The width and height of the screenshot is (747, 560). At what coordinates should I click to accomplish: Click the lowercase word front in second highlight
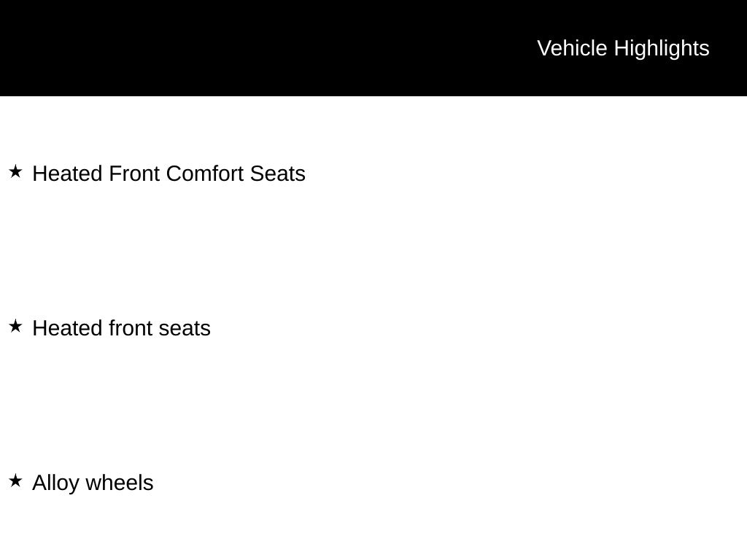(131, 329)
